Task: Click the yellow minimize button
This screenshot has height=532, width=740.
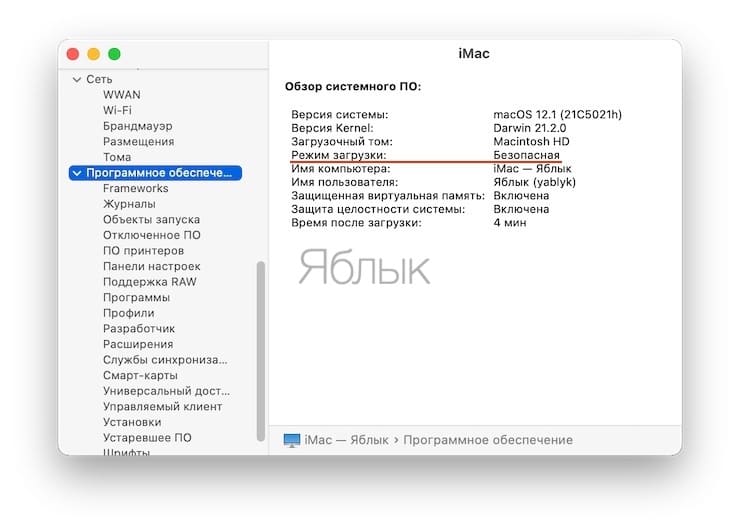Action: 93,54
